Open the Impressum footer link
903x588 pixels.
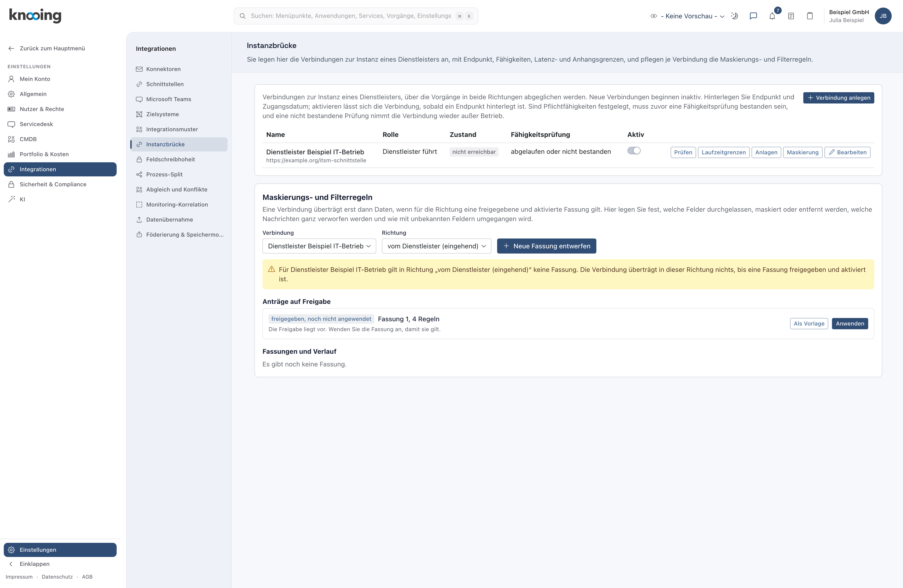coord(19,577)
